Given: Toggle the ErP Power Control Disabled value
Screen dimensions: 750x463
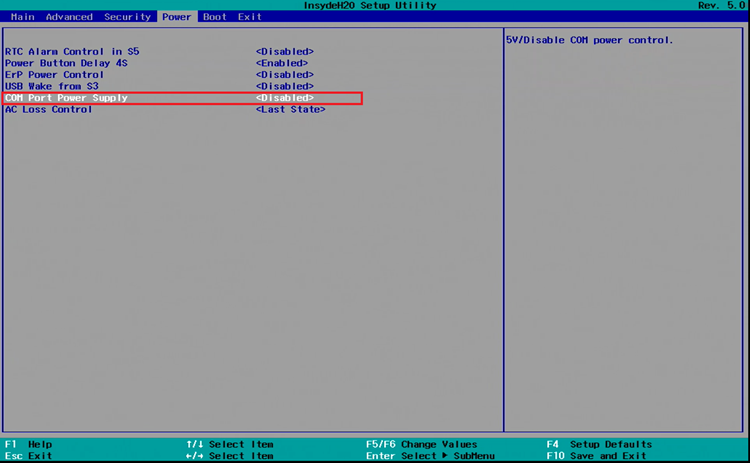Looking at the screenshot, I should [285, 75].
